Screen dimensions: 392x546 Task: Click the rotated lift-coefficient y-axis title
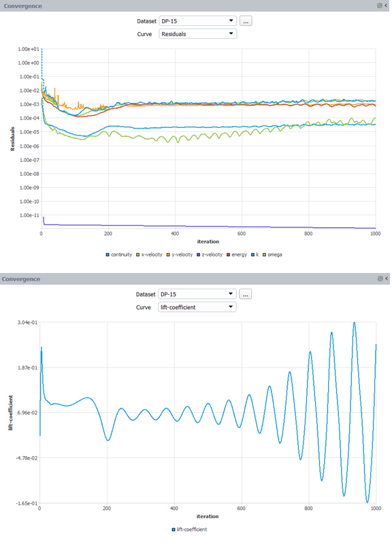[10, 413]
